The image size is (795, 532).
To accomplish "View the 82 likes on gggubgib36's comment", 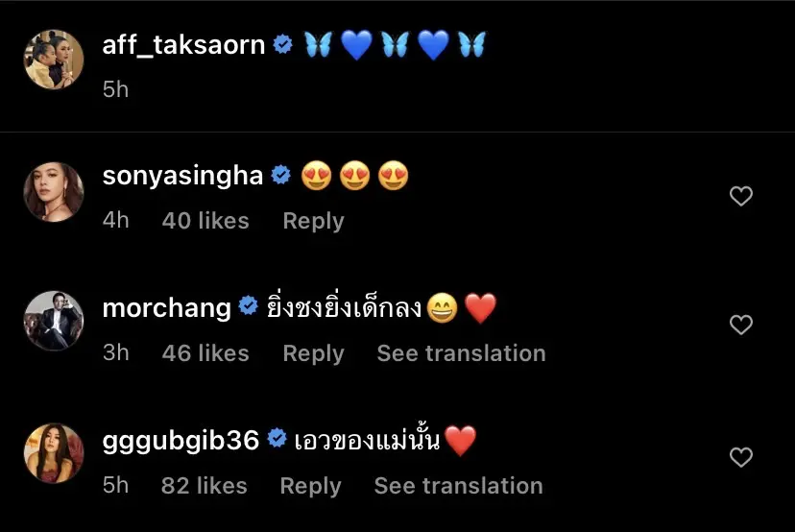I will pos(205,486).
